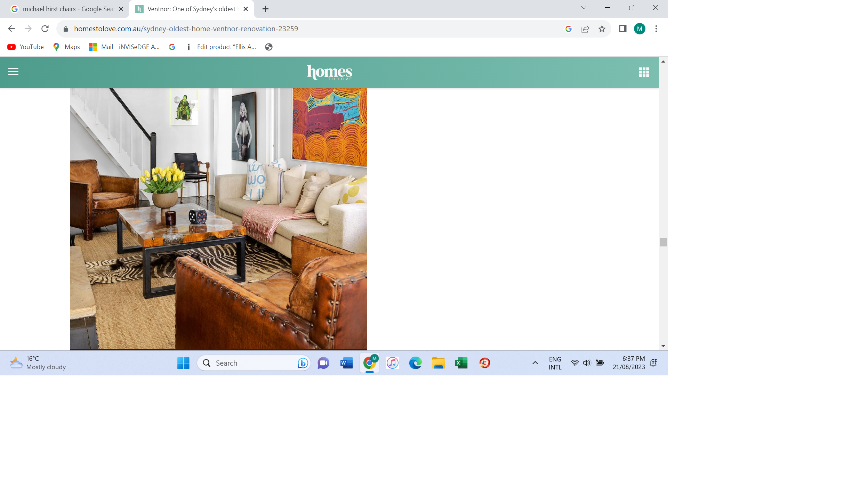Click the grid apps icon in site header

644,72
